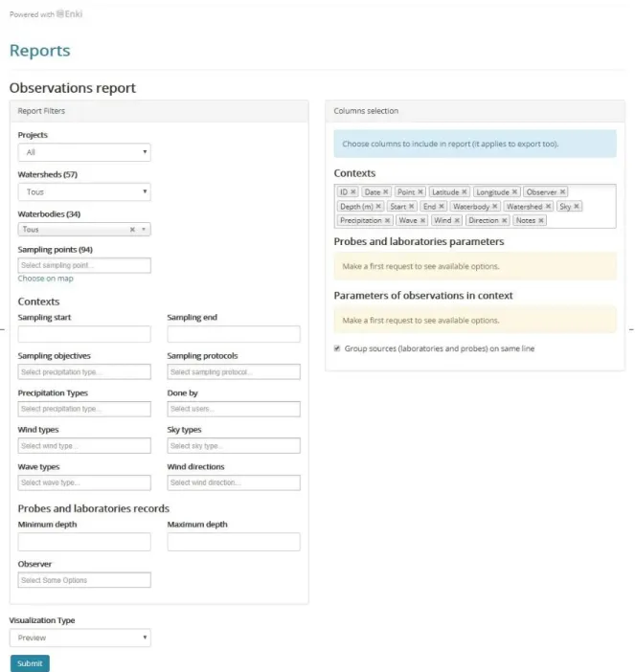Remove the Observer column tag
Screen dimensions: 635x672
click(562, 192)
